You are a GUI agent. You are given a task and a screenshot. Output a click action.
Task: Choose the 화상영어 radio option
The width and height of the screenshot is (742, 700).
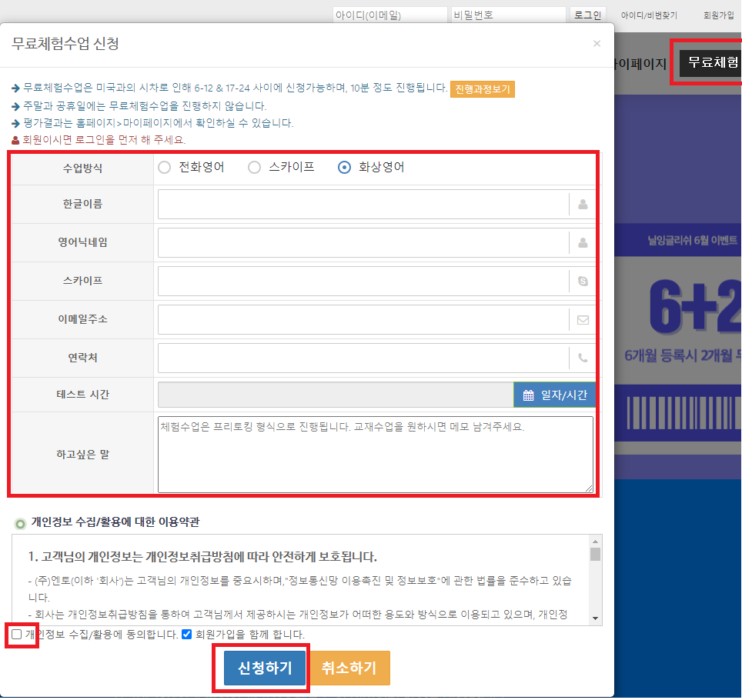345,168
